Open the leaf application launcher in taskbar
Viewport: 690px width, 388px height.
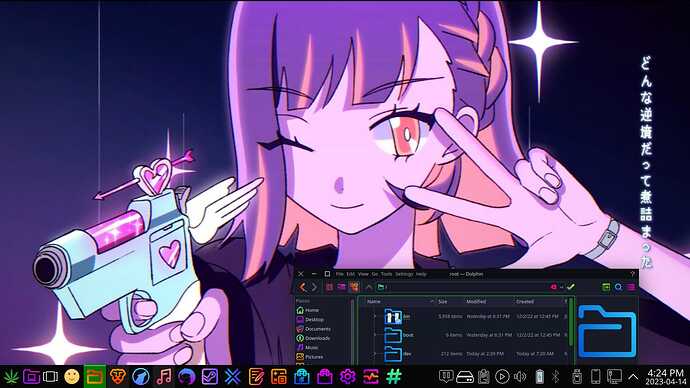click(11, 377)
